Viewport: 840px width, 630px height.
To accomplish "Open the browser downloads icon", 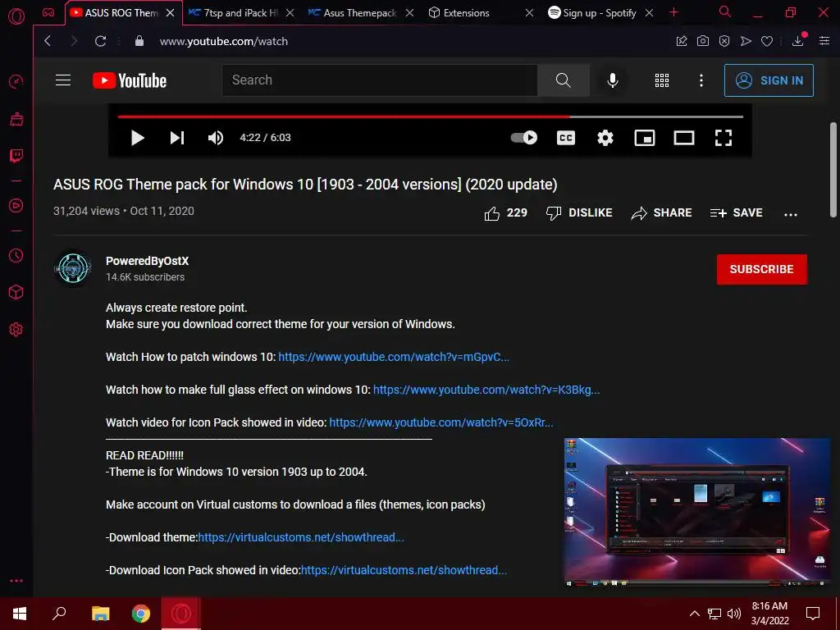I will click(798, 41).
